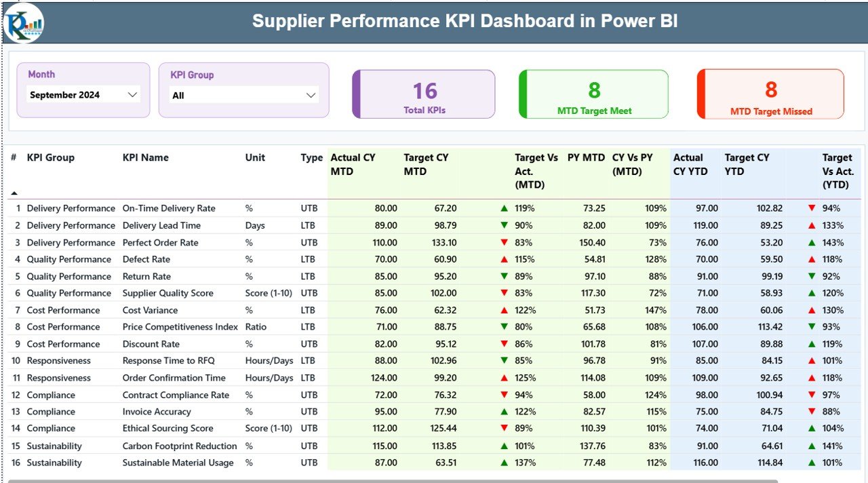This screenshot has height=483, width=868.
Task: Click green MTD arrow for Invoice Accuracy
Action: [x=504, y=412]
